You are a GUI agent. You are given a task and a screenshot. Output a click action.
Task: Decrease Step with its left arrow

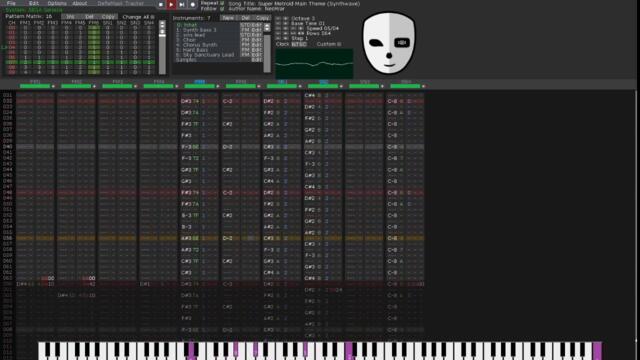pyautogui.click(x=278, y=38)
